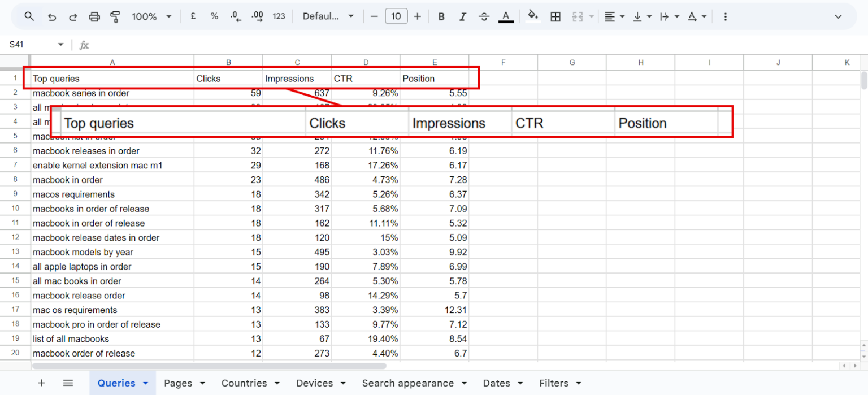Select the Impressions cell showing 495
Image resolution: width=868 pixels, height=395 pixels.
coord(297,252)
